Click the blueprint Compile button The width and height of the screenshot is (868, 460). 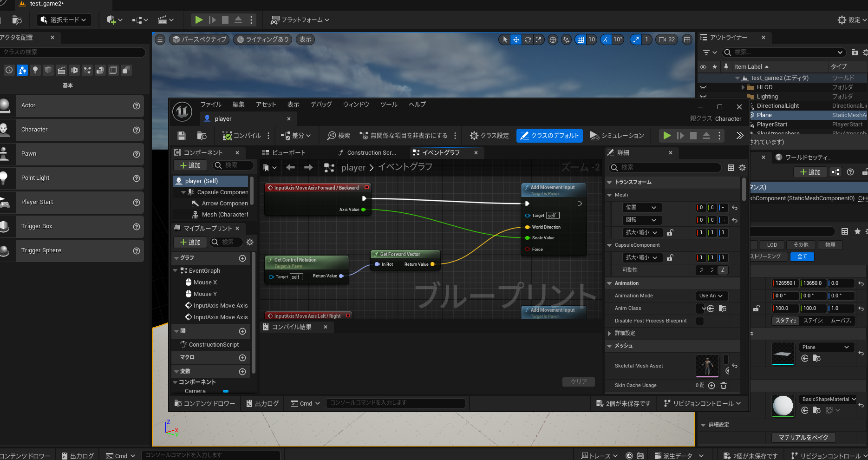coord(241,136)
